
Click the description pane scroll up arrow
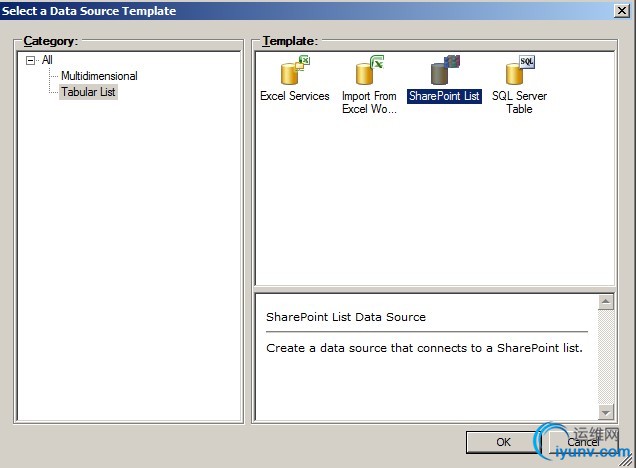pos(606,302)
